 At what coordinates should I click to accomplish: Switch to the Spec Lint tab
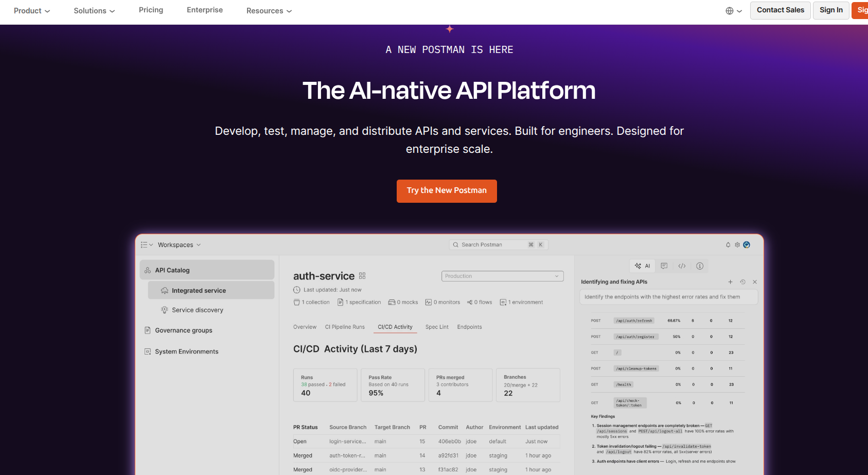coord(437,327)
